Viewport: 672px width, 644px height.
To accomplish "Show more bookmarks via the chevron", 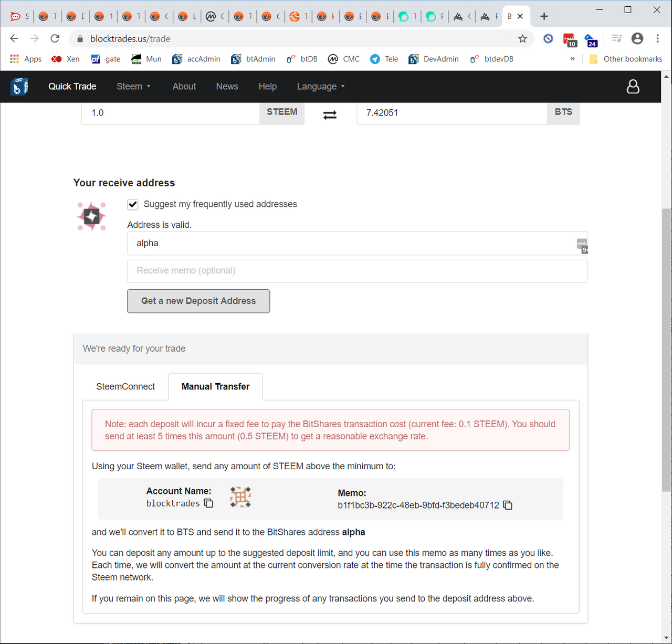I will pos(572,59).
